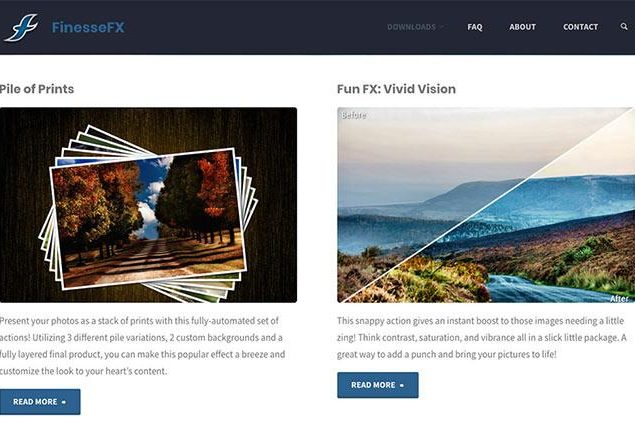
Task: Click the FinesseFX logo icon
Action: click(x=21, y=28)
